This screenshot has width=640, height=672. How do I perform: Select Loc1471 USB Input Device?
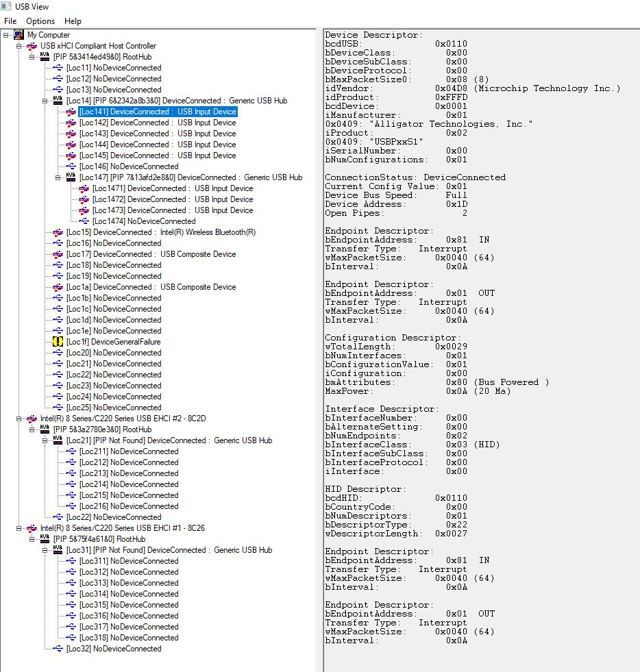pyautogui.click(x=173, y=188)
